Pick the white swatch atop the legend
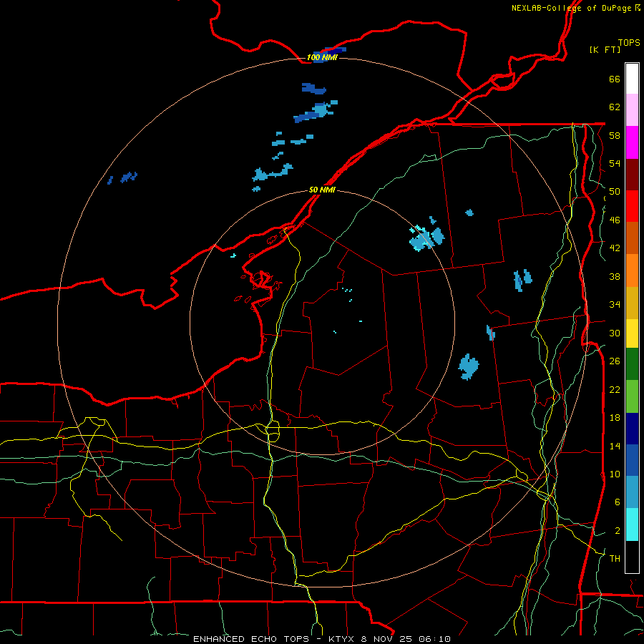The width and height of the screenshot is (644, 644). 632,79
